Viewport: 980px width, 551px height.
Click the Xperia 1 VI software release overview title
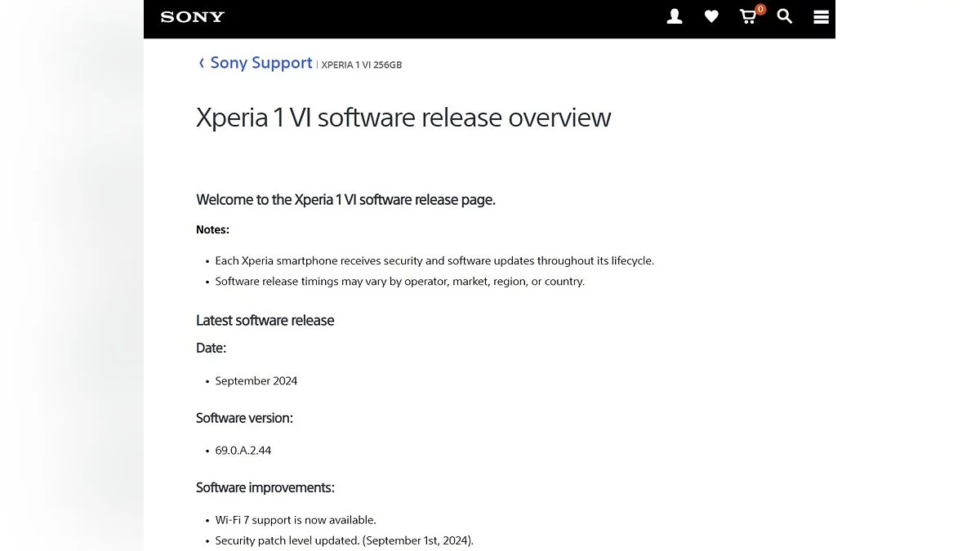coord(403,118)
